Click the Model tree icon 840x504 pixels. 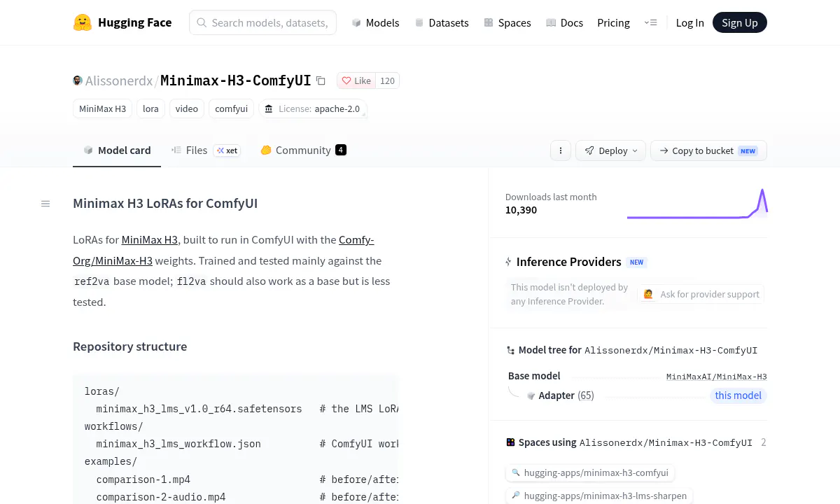tap(510, 350)
